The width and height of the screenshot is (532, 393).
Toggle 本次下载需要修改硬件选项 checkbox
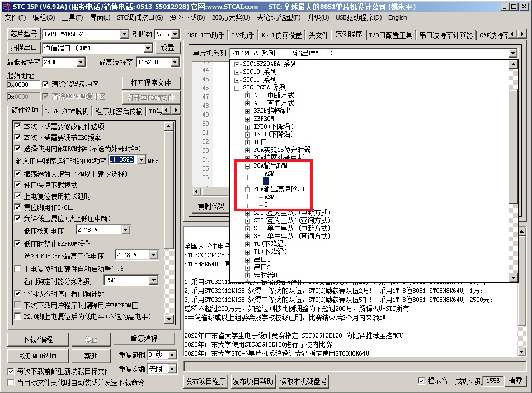point(18,126)
